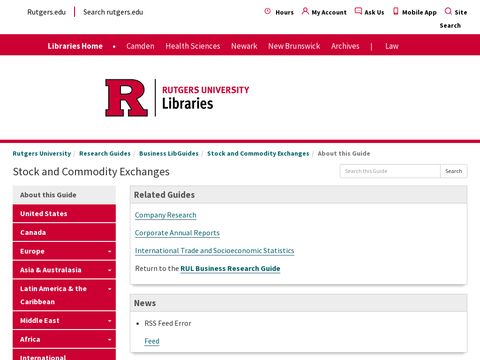Click Stock and Commodity Exchanges page title
480x360 pixels.
point(91,171)
